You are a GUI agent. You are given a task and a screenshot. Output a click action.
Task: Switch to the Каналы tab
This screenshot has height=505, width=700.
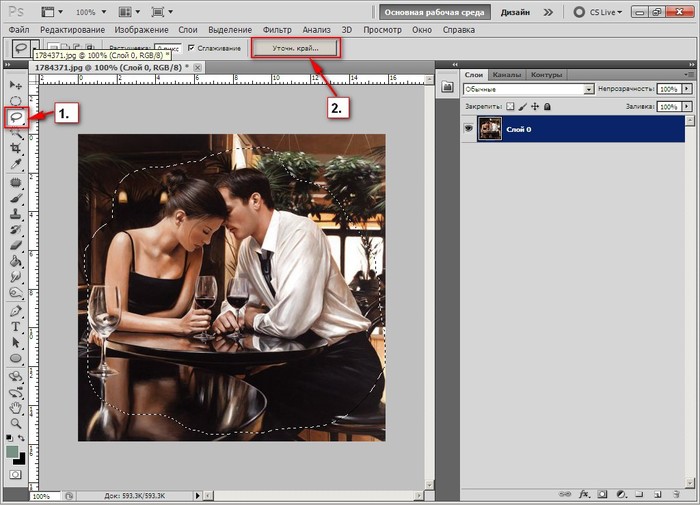506,75
